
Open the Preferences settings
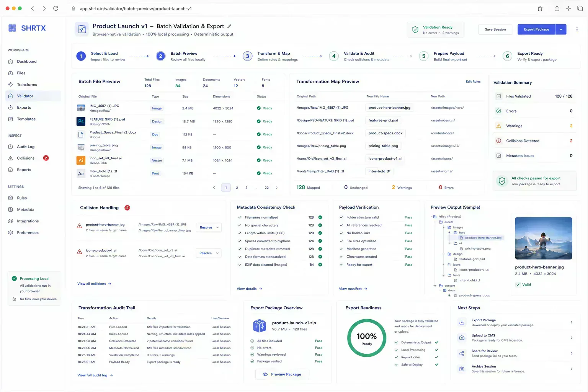[x=28, y=232]
